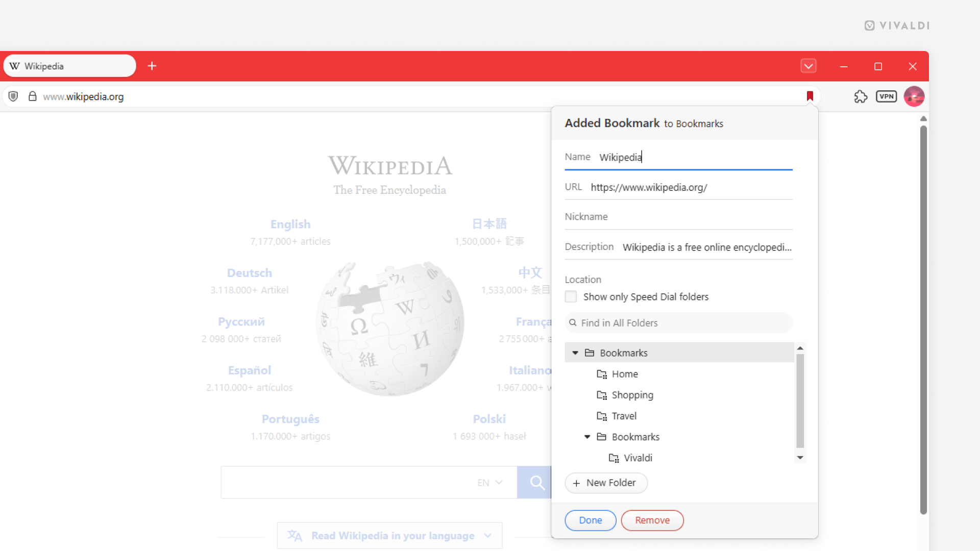The image size is (980, 551).
Task: Minimize the Vivaldi window
Action: pyautogui.click(x=844, y=66)
